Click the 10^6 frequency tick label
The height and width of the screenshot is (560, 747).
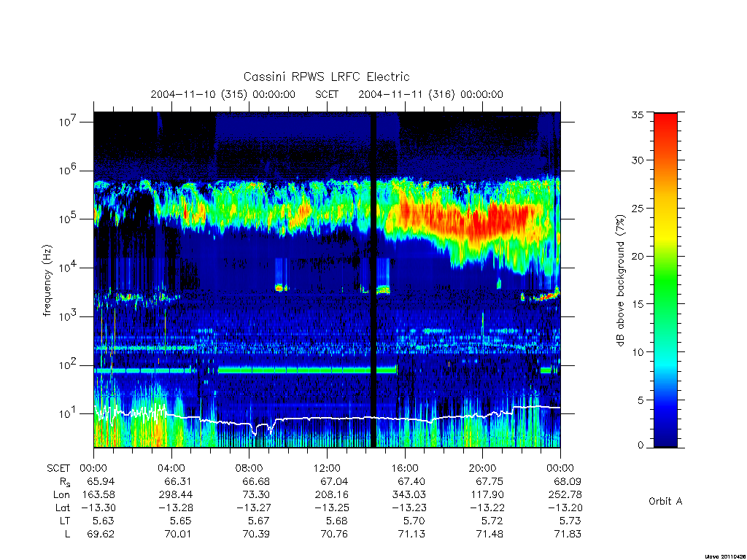pos(69,170)
